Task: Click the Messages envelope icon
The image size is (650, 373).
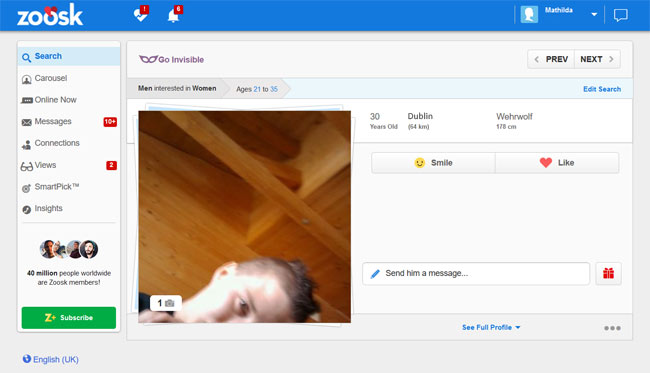Action: 27,122
